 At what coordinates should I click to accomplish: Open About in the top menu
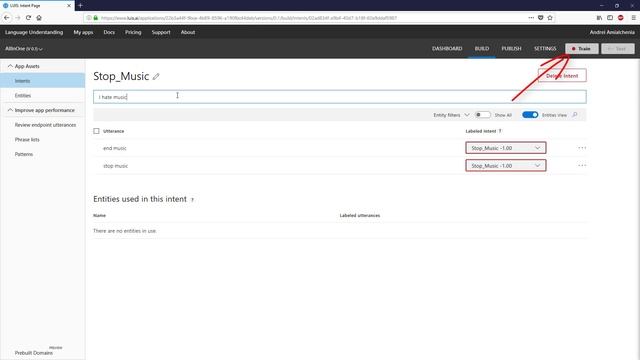click(188, 32)
